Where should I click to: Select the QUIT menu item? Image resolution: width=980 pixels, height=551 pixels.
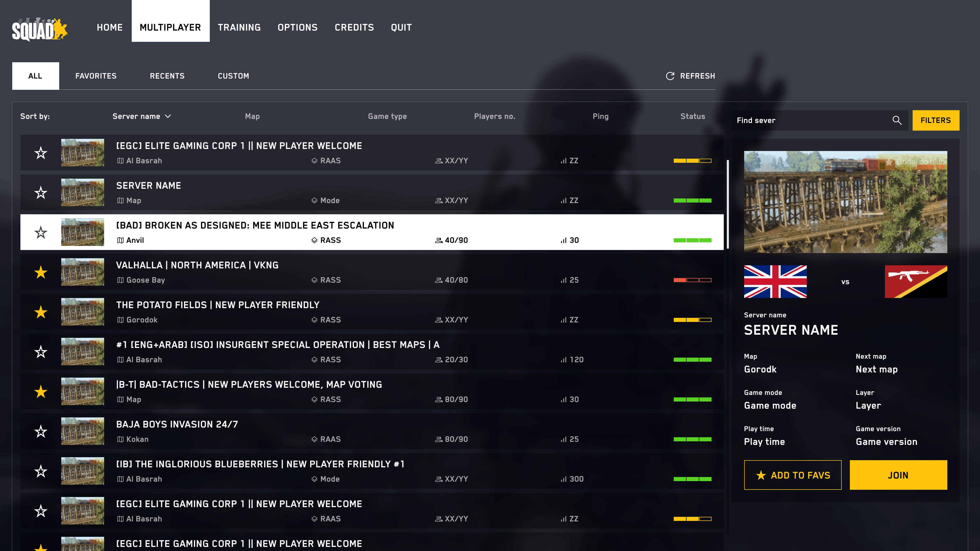[401, 27]
